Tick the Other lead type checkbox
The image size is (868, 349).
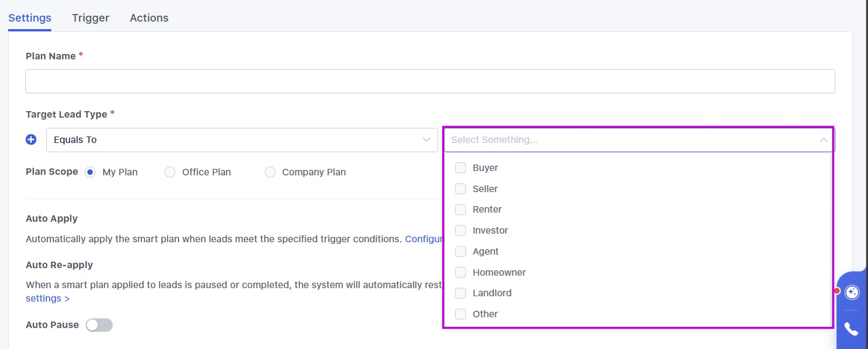(x=461, y=314)
